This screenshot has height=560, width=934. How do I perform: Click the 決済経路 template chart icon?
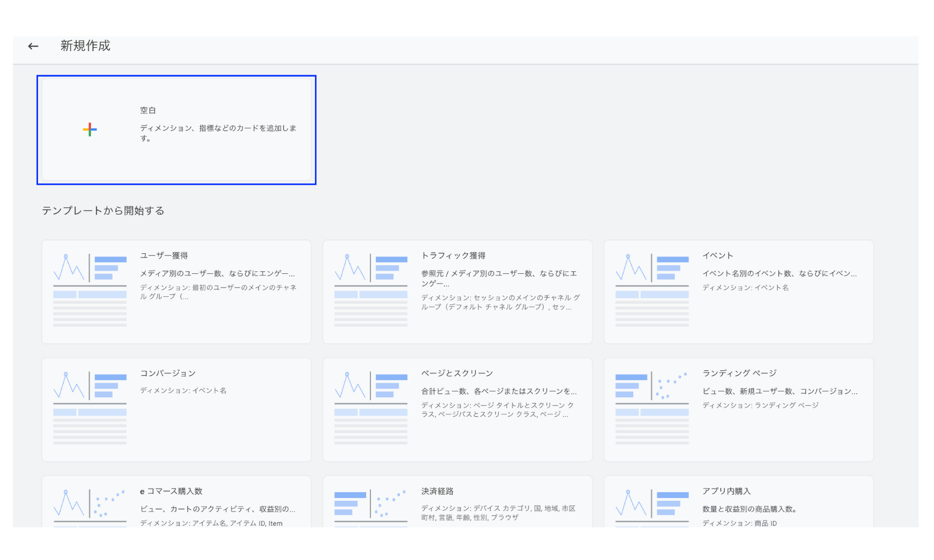(371, 505)
